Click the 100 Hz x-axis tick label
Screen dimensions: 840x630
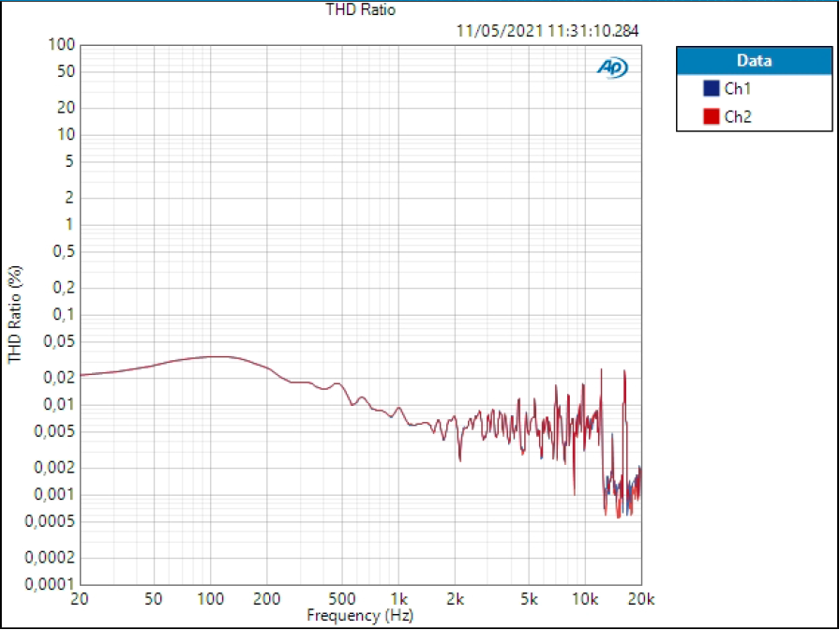click(x=211, y=598)
